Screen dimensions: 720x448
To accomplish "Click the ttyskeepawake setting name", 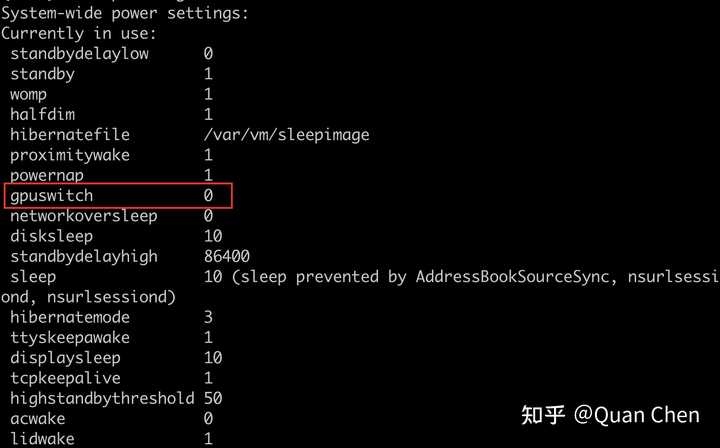I will pyautogui.click(x=70, y=338).
